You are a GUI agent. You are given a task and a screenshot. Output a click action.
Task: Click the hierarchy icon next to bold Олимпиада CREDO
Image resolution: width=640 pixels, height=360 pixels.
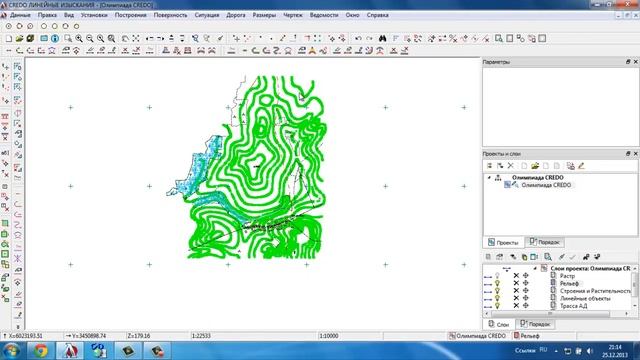click(x=498, y=178)
